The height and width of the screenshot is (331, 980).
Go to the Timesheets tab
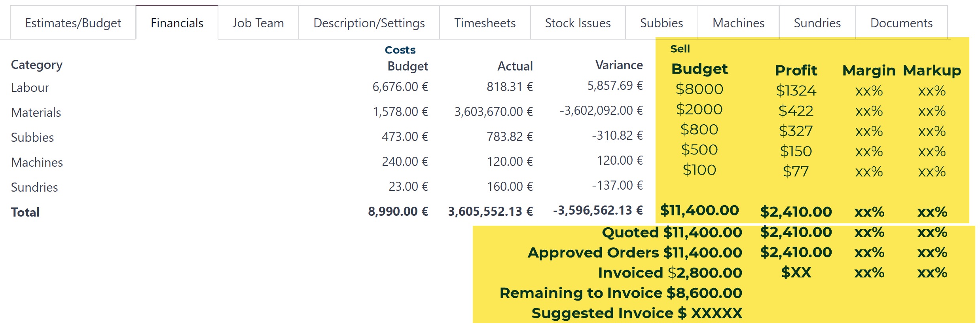[485, 23]
